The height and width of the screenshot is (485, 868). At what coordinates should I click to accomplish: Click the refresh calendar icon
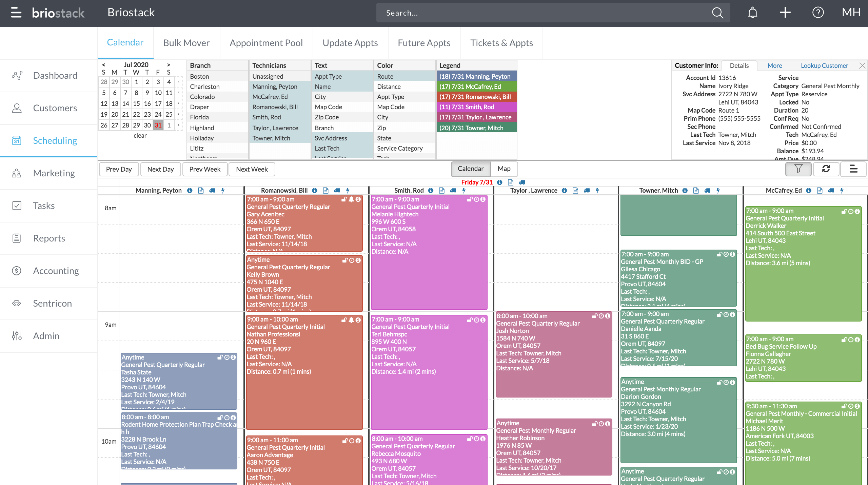click(826, 169)
